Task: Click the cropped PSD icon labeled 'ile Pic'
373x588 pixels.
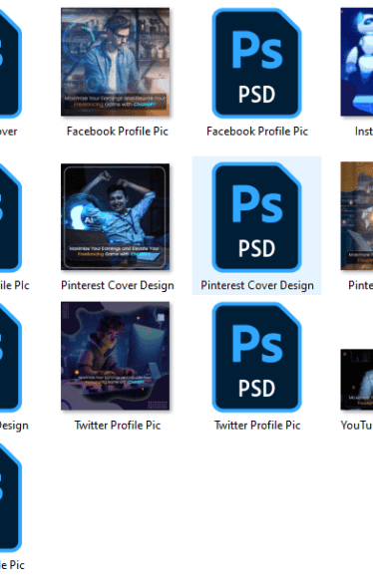Action: coord(11,217)
